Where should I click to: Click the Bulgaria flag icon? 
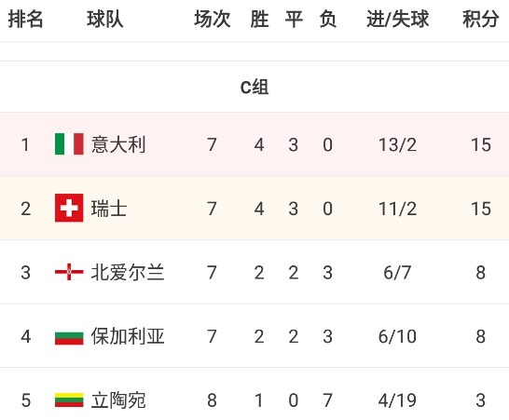click(x=69, y=336)
